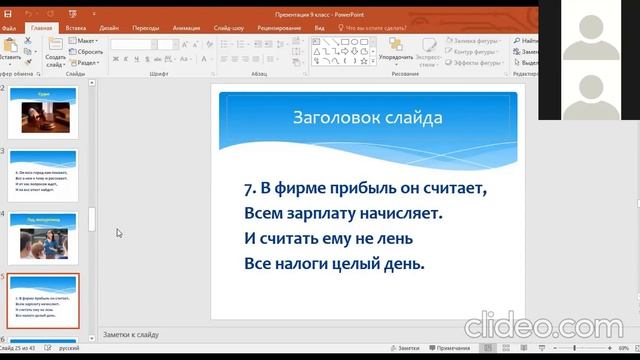640x360 pixels.
Task: Toggle Strikethrough (abc) formatting
Action: [x=158, y=60]
